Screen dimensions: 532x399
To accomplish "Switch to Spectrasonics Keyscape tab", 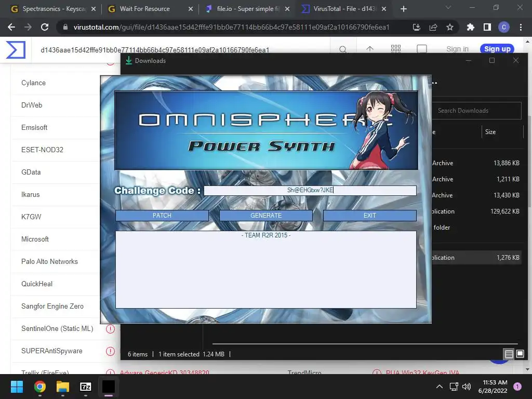I will (x=54, y=9).
